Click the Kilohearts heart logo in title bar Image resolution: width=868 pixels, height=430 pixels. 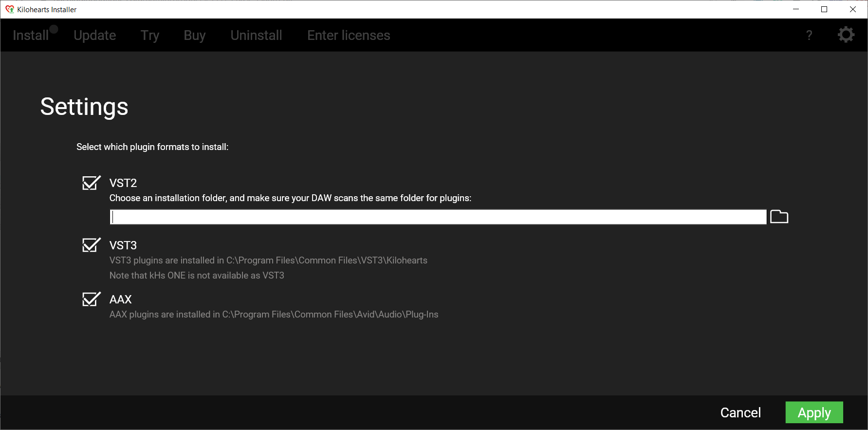click(9, 9)
